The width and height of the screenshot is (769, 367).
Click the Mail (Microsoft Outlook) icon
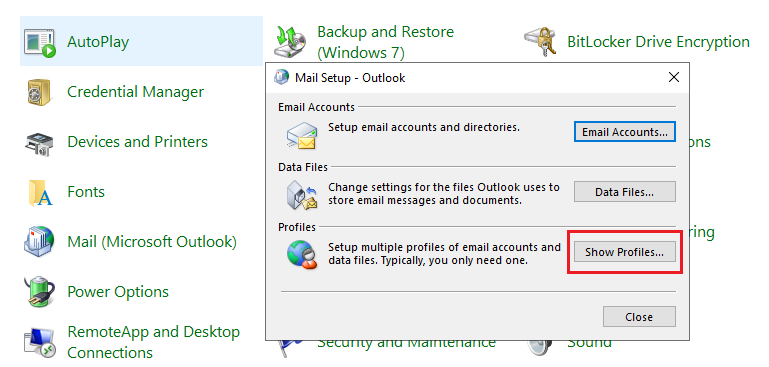click(39, 242)
